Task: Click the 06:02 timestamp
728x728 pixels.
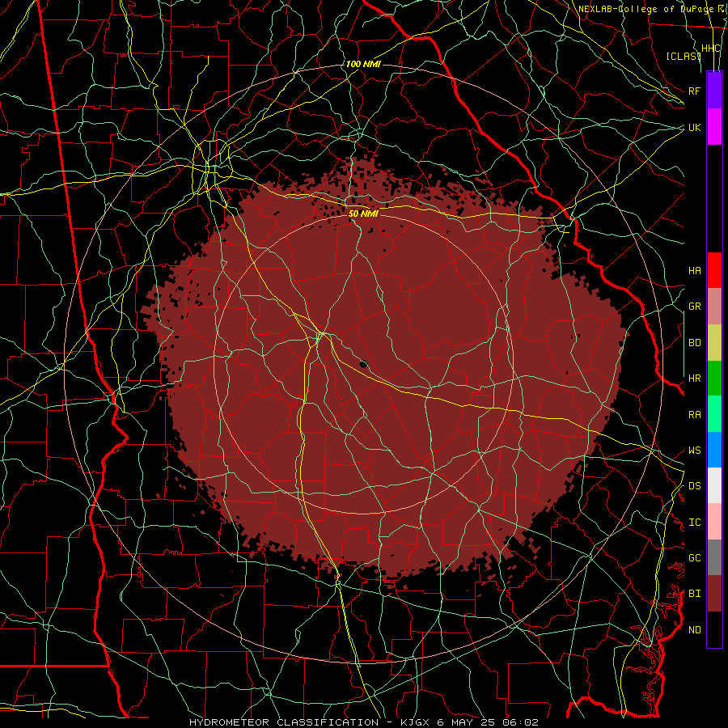Action: 521,722
